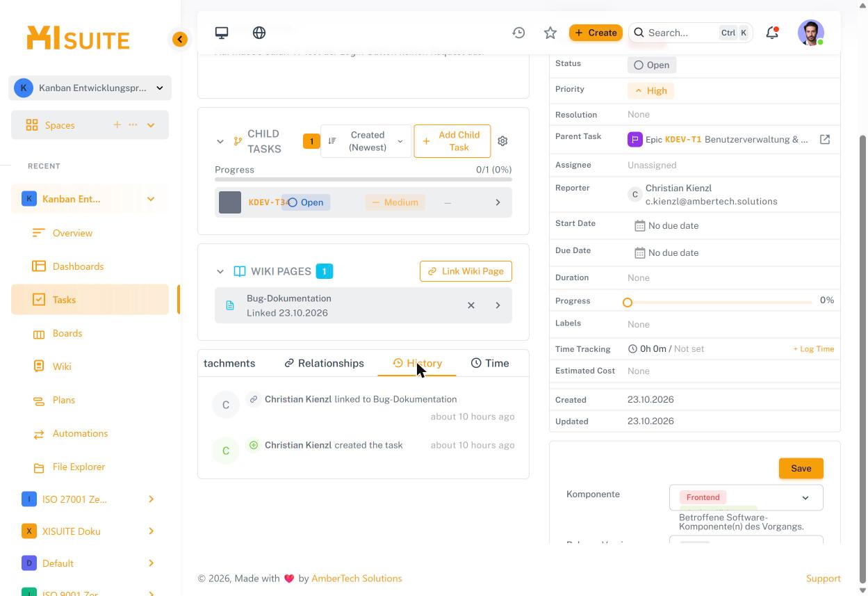The height and width of the screenshot is (596, 868).
Task: Open the Created (Newest) sort dropdown
Action: coord(366,141)
